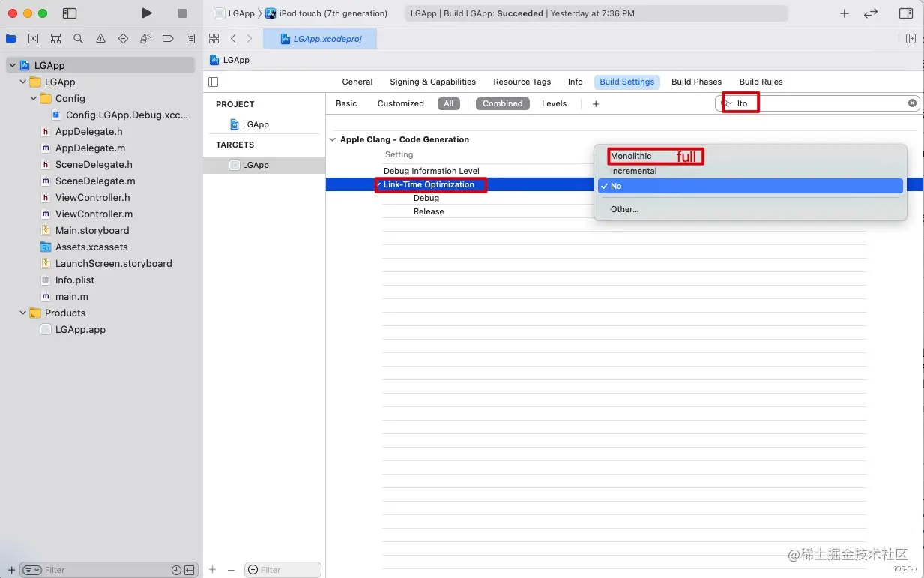Open the Library with the plus icon
This screenshot has width=924, height=578.
tap(845, 13)
